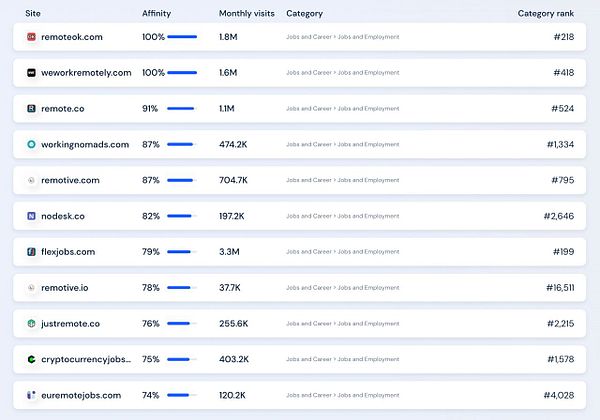Open the workingnomads.com site link

point(85,145)
